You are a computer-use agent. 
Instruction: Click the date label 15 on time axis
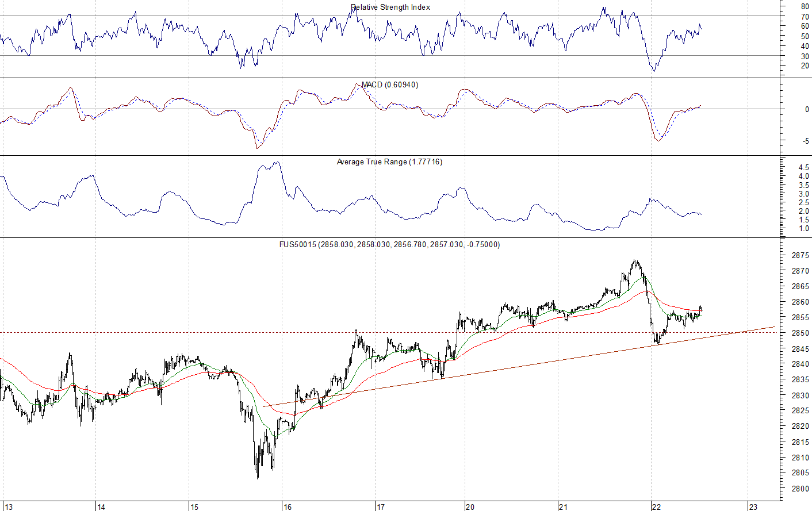coord(194,507)
